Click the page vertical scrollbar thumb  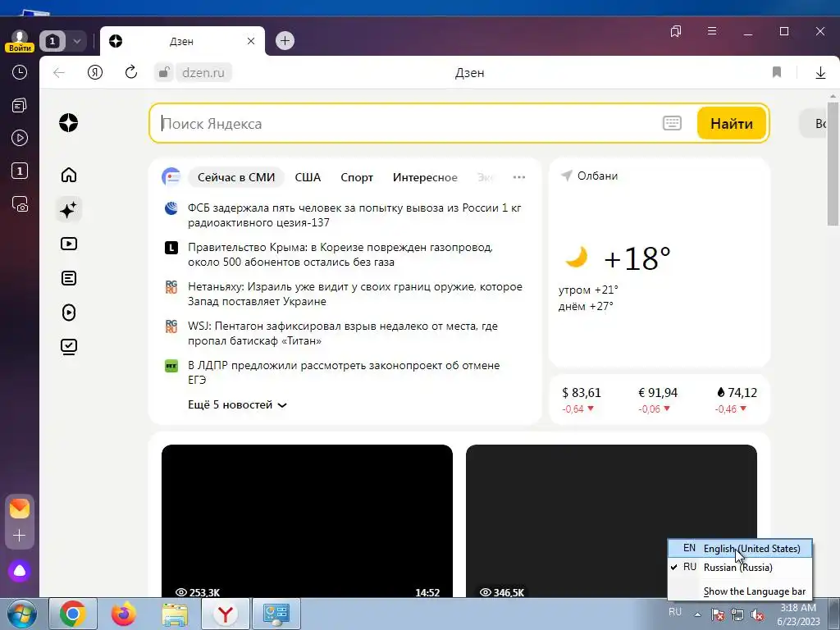833,164
